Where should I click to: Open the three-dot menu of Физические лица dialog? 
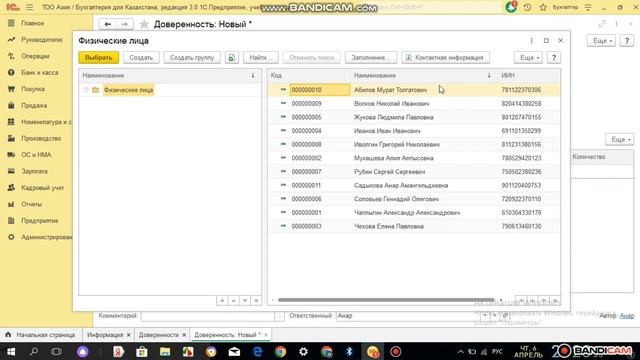(x=531, y=40)
